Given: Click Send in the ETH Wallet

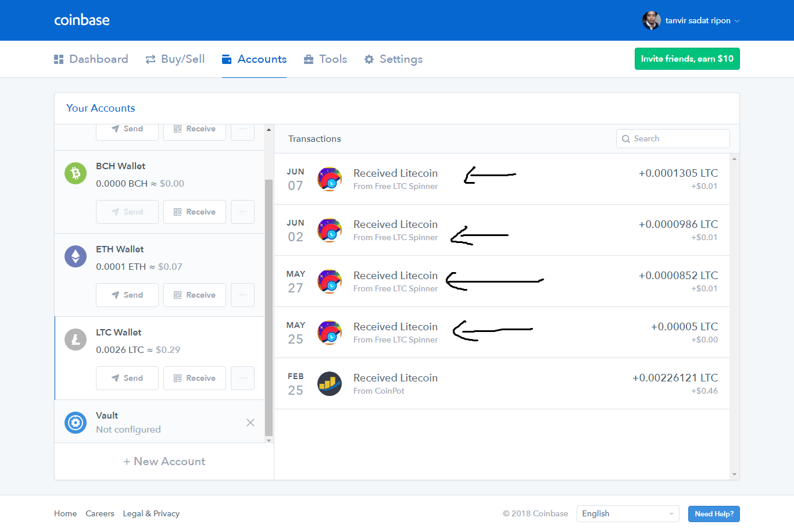Looking at the screenshot, I should 127,295.
